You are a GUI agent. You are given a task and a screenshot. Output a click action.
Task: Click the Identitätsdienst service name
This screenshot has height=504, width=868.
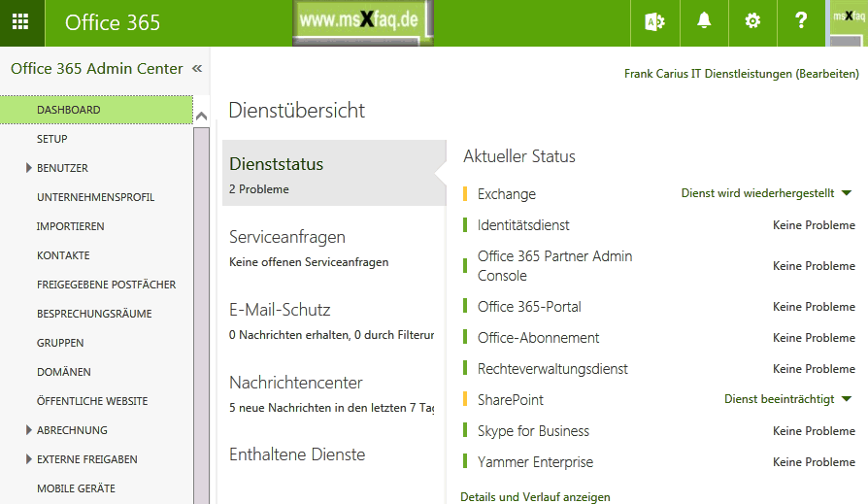point(523,225)
